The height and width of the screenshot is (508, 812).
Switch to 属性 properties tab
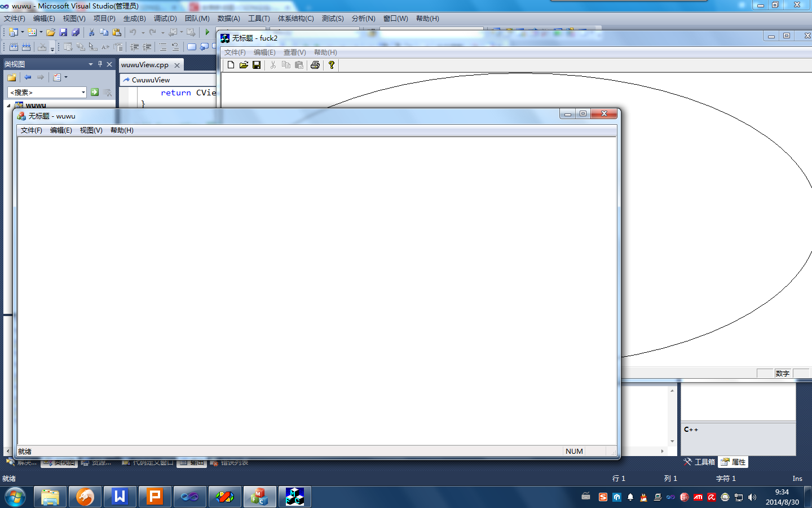[733, 462]
